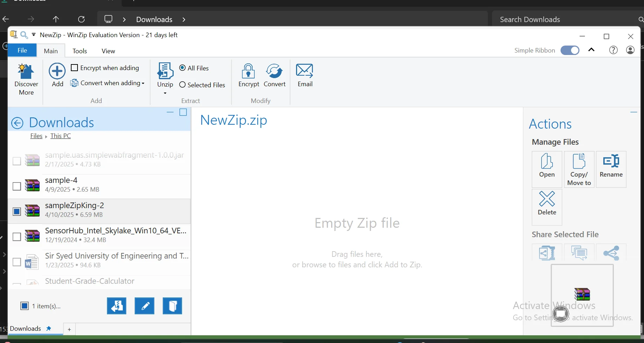Collapse the ribbon with the caret
Screen dimensions: 644x343
[x=592, y=50]
